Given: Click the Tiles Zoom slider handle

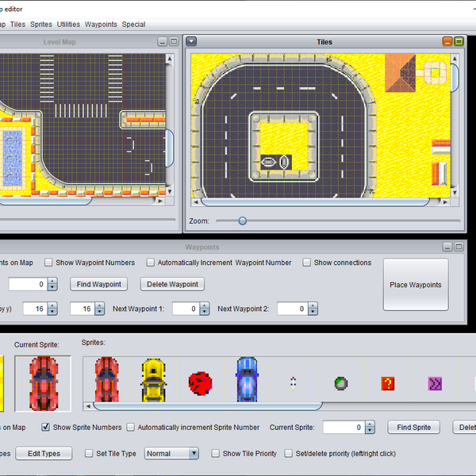Looking at the screenshot, I should pos(242,221).
